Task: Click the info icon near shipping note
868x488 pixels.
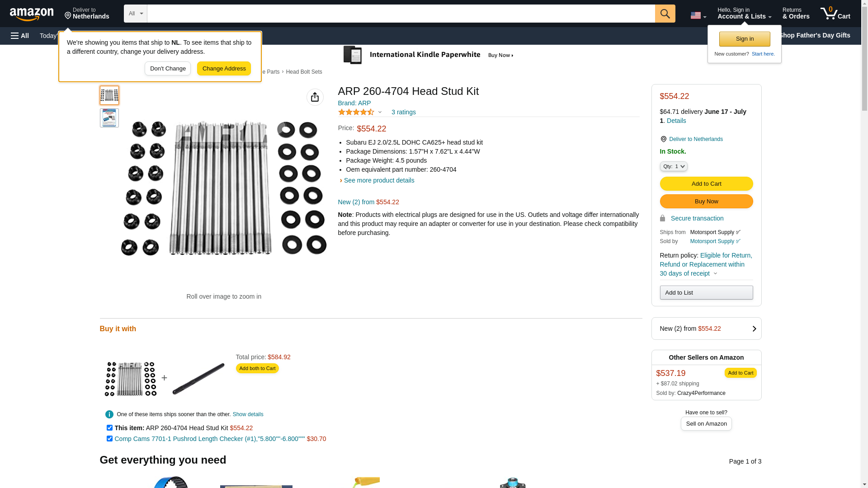Action: [109, 414]
